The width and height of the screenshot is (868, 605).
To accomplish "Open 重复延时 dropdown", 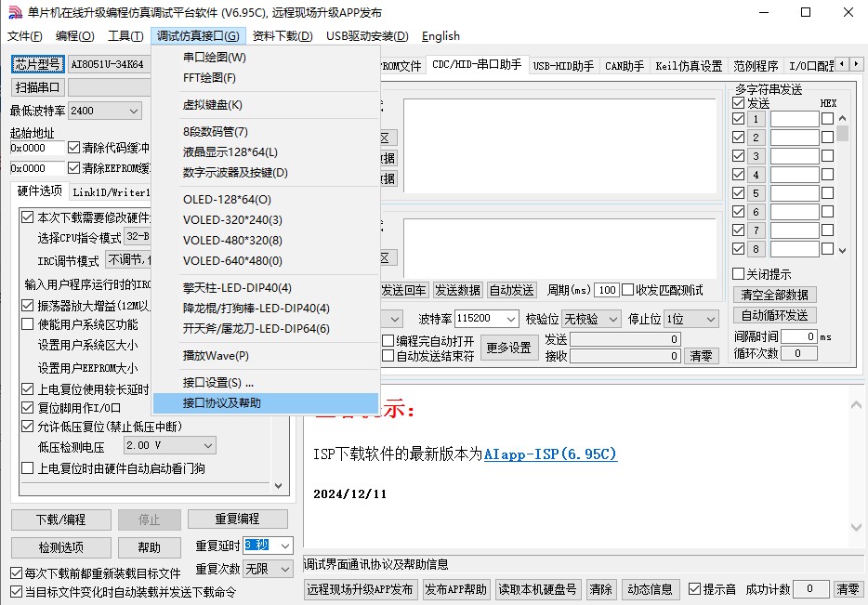I will 268,546.
